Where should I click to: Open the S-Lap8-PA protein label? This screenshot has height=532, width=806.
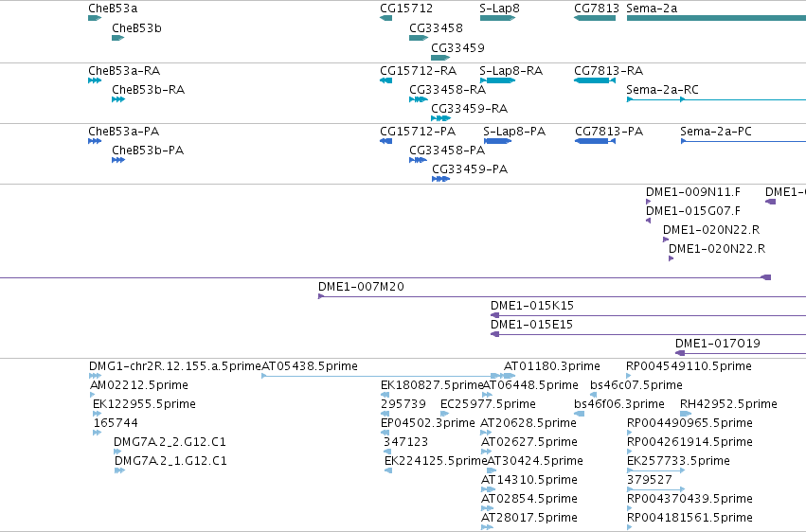(514, 132)
